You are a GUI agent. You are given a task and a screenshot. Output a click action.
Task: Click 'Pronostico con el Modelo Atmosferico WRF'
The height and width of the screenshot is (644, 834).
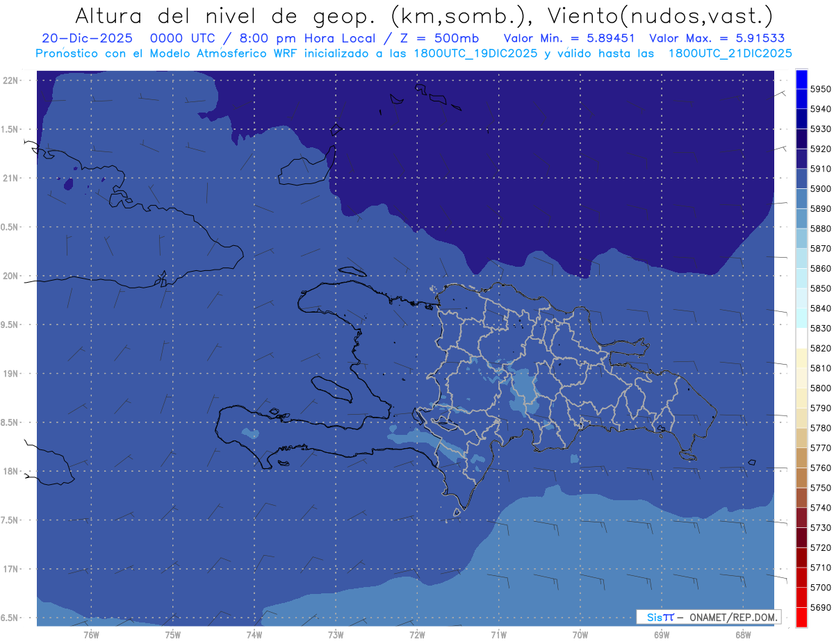pos(167,53)
